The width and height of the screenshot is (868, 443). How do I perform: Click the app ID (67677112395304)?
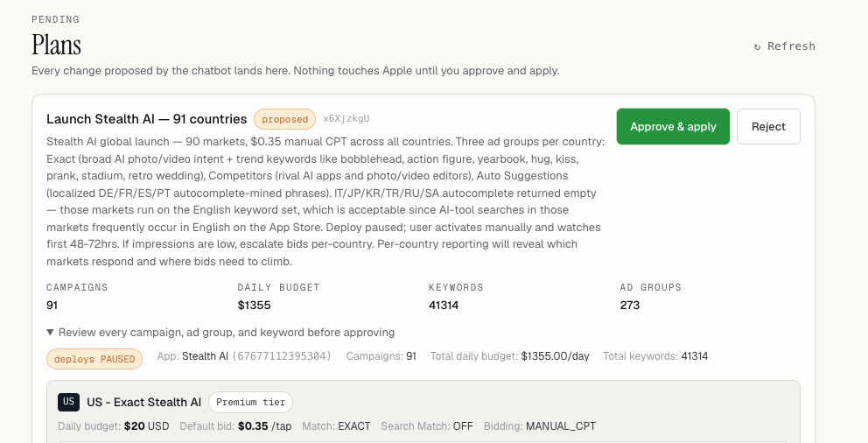282,356
